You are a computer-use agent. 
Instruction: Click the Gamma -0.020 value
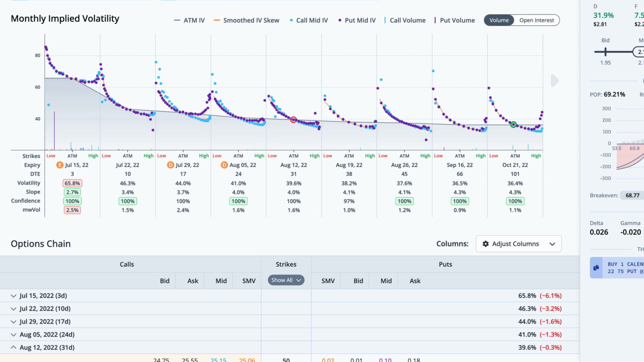pyautogui.click(x=631, y=232)
